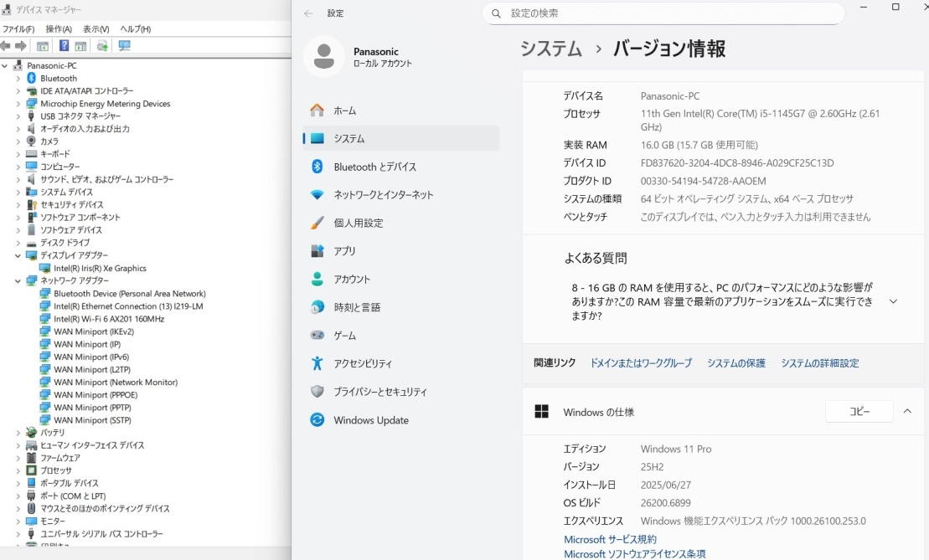Viewport: 929px width, 560px height.
Task: Open the 表示(V) menu
Action: click(x=95, y=29)
